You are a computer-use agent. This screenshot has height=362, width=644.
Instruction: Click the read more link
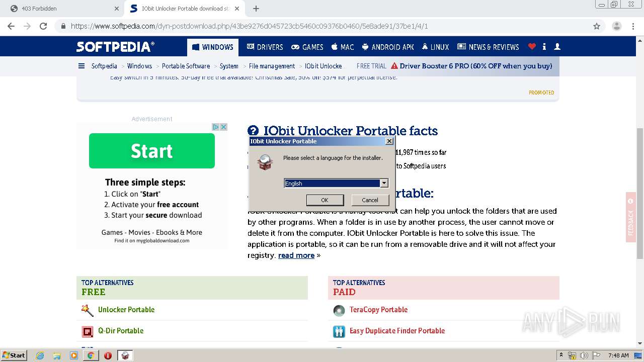coord(296,255)
